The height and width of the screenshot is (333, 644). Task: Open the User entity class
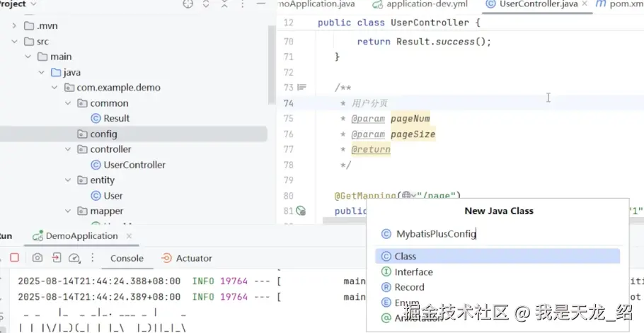coord(107,196)
